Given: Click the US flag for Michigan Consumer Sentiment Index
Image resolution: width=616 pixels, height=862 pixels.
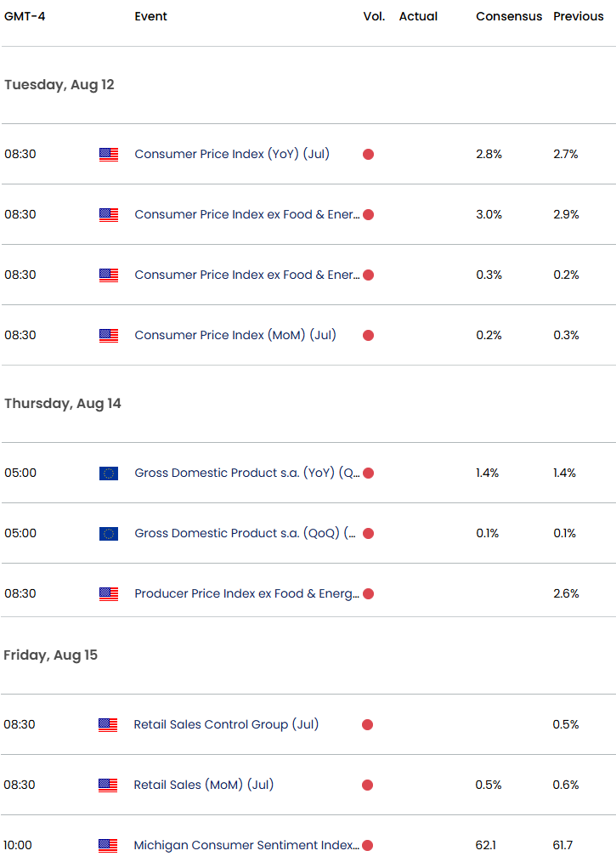Looking at the screenshot, I should coord(108,846).
